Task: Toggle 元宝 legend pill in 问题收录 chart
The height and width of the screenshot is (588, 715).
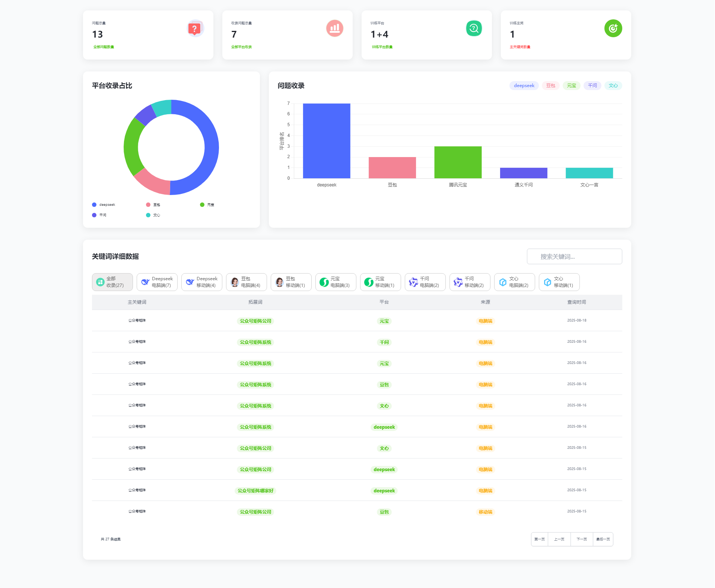Action: click(x=571, y=86)
